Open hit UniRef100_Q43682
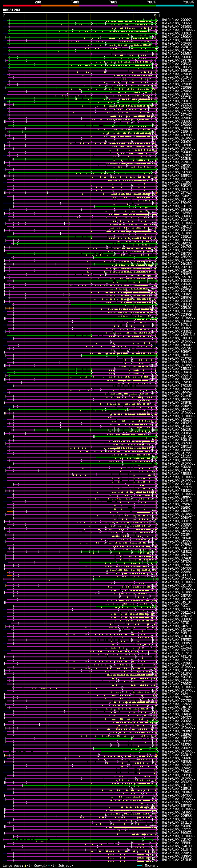The image size is (197, 868). point(177,26)
